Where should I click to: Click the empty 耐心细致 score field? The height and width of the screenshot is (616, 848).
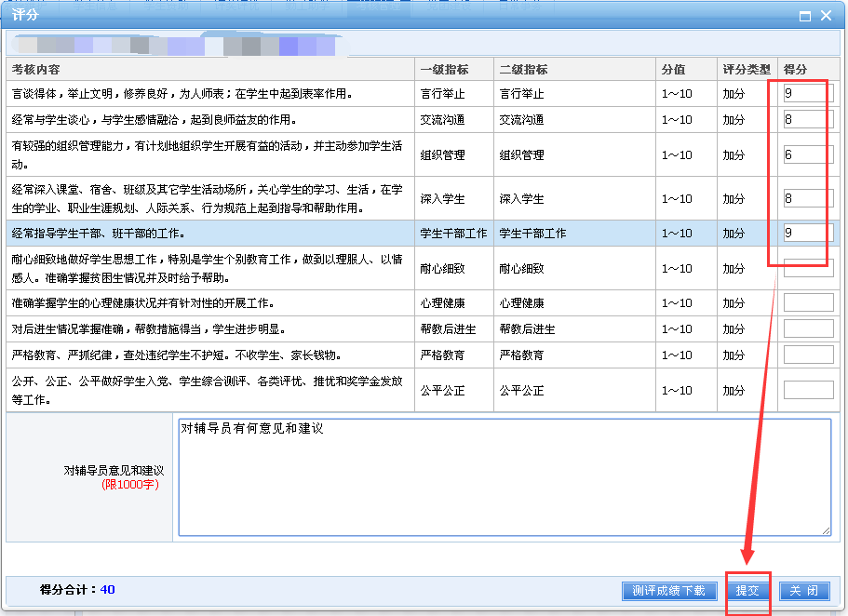(808, 268)
